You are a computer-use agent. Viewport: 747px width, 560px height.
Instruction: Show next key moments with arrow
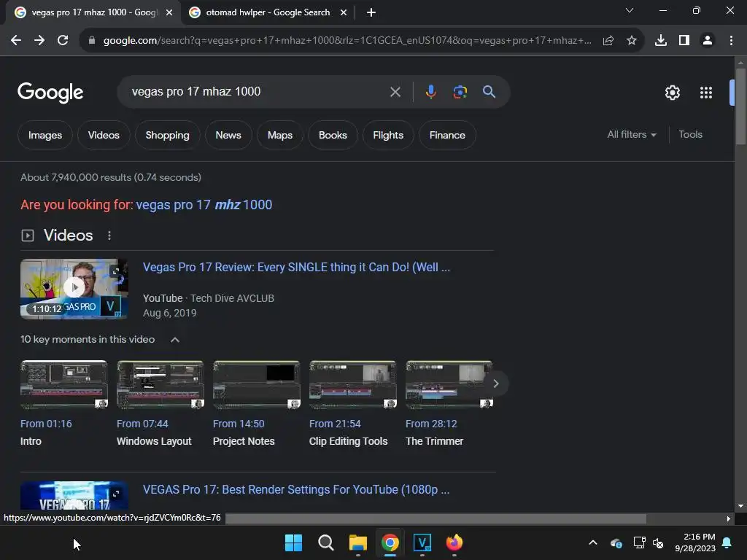496,384
